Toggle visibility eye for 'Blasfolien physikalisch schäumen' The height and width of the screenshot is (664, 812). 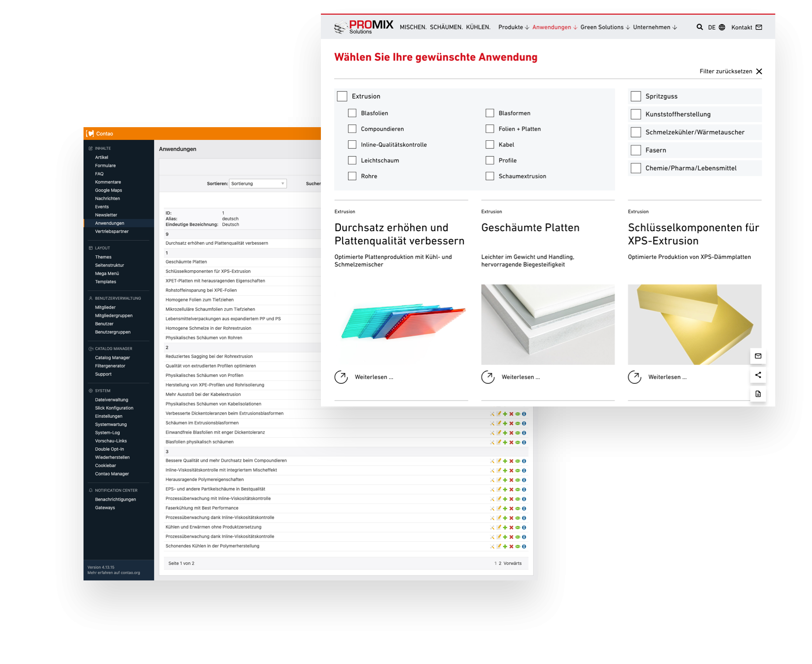click(517, 442)
